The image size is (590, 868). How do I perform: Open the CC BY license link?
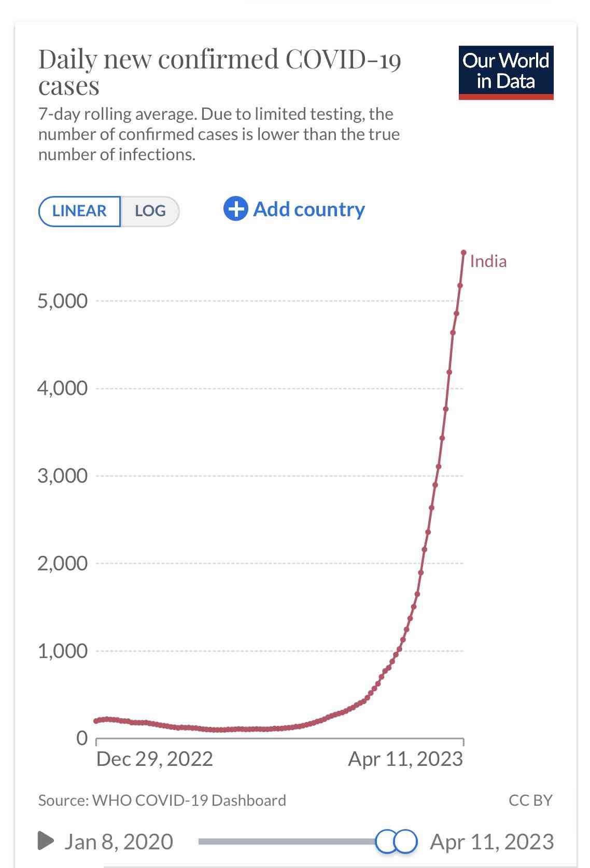[x=530, y=800]
